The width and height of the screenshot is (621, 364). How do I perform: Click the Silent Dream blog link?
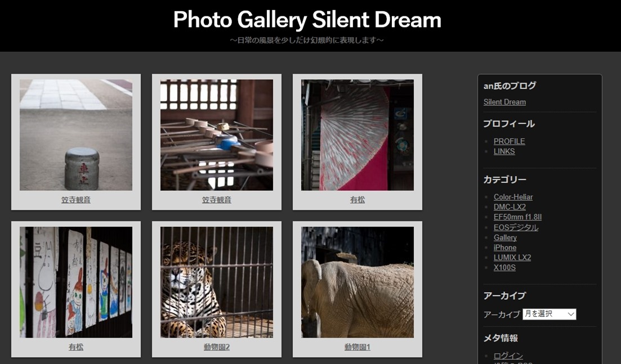pyautogui.click(x=504, y=102)
